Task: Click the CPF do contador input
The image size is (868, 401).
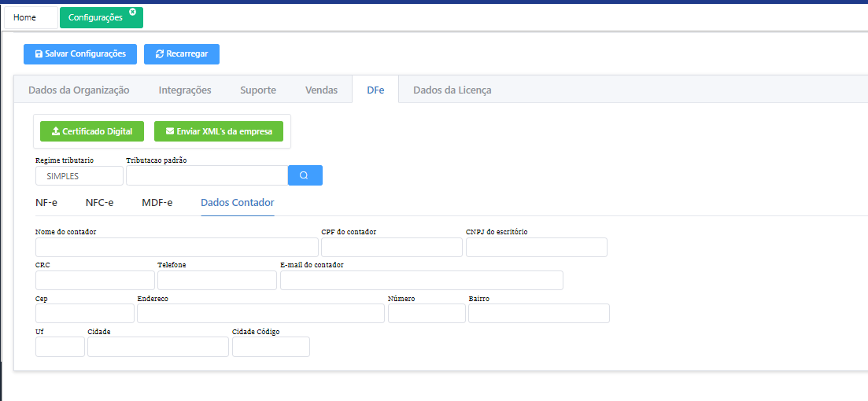Action: coord(391,248)
